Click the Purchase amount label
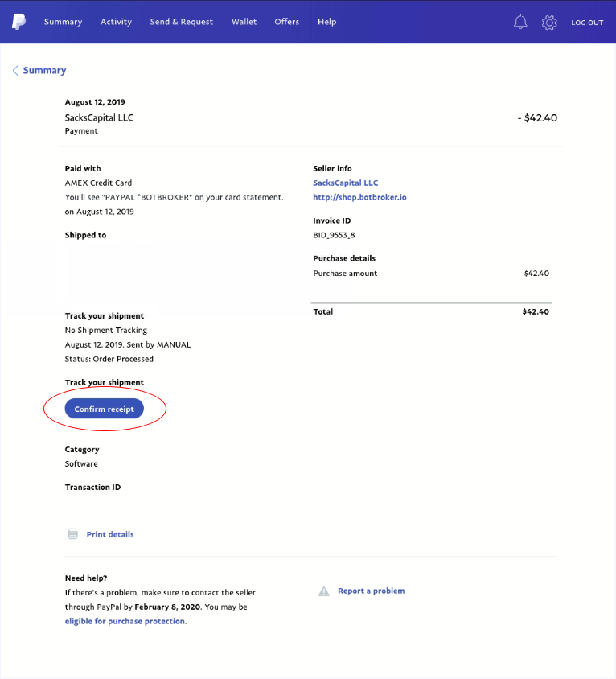 [x=345, y=274]
